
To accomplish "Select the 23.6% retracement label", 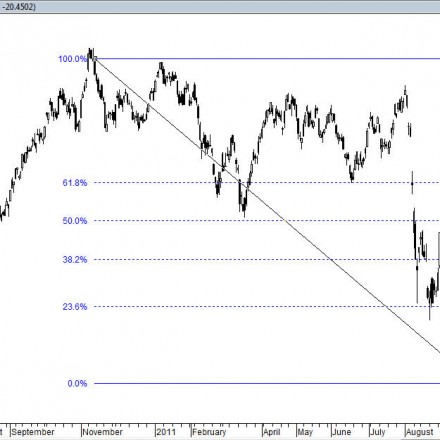I will (x=75, y=307).
